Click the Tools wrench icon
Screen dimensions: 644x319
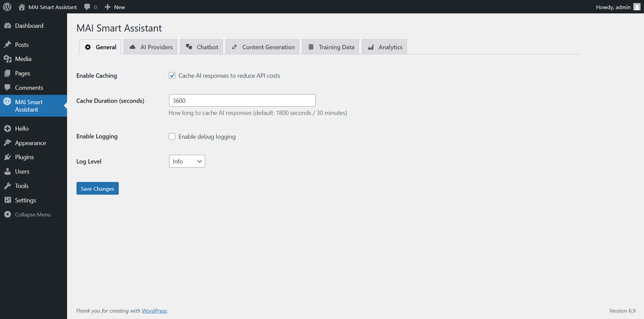click(x=7, y=186)
